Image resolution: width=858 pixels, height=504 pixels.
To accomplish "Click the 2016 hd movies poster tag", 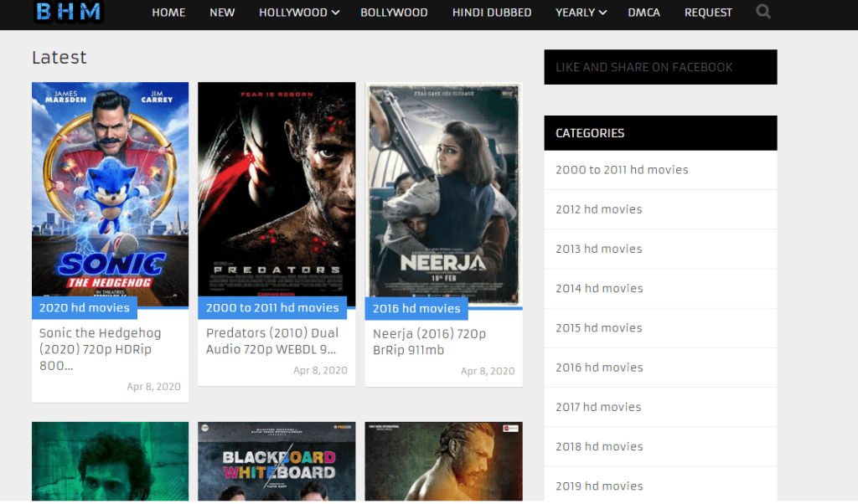I will click(416, 309).
